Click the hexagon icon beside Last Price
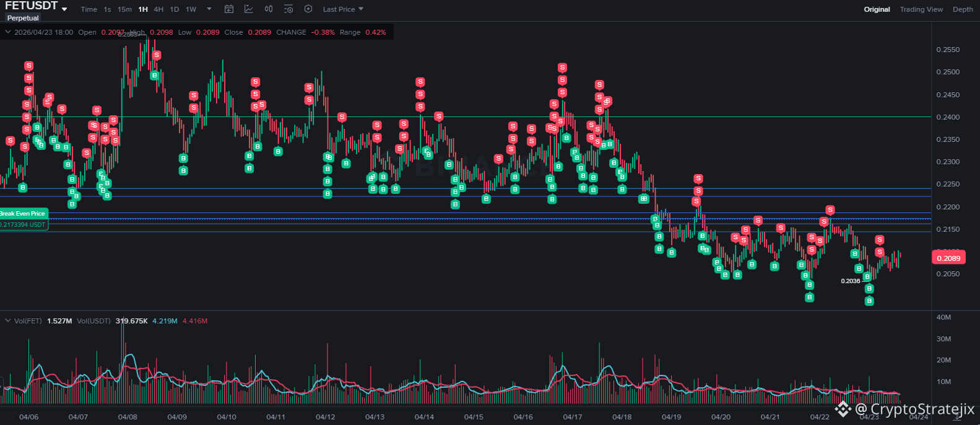The width and height of the screenshot is (980, 425). coord(308,9)
